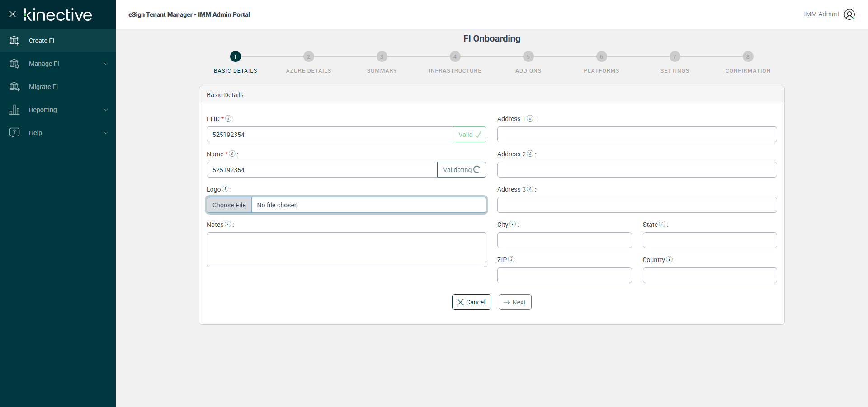868x407 pixels.
Task: Focus the City input field
Action: (565, 240)
